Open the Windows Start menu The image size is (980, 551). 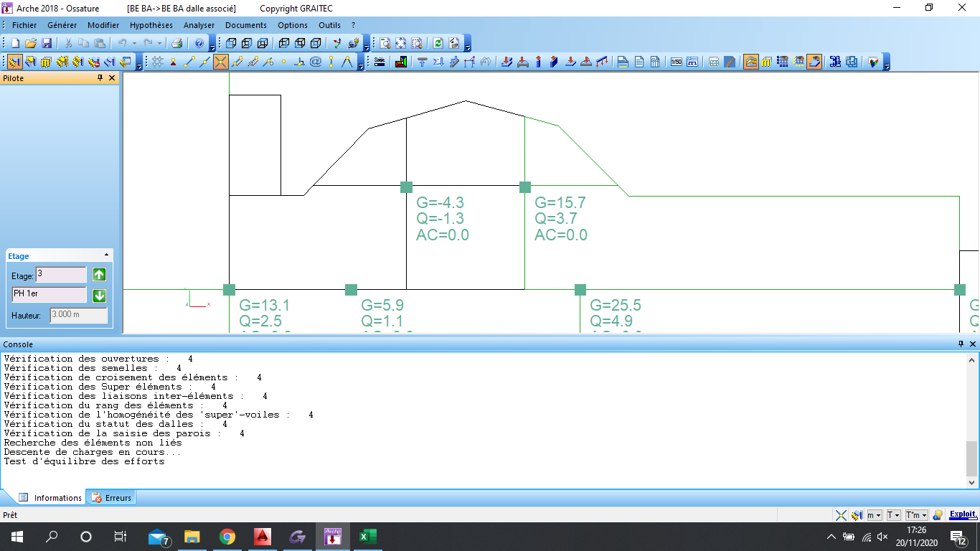tap(17, 537)
